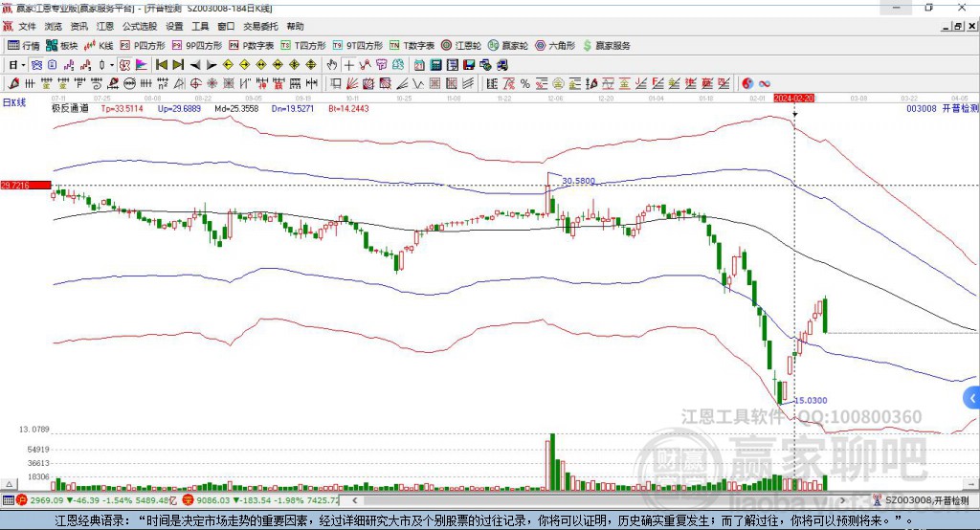Open the 江恩 menu
Viewport: 980px width, 530px height.
[105, 26]
